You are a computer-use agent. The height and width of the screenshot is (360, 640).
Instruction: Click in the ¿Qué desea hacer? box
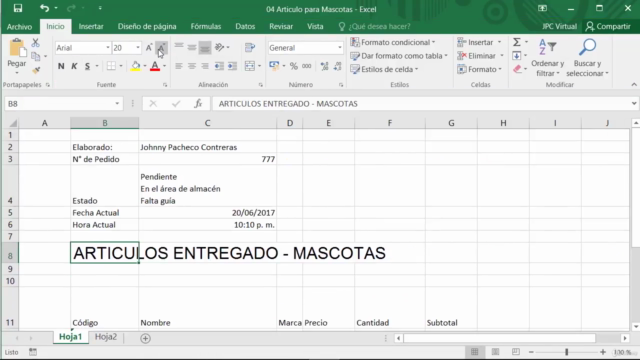tap(379, 27)
